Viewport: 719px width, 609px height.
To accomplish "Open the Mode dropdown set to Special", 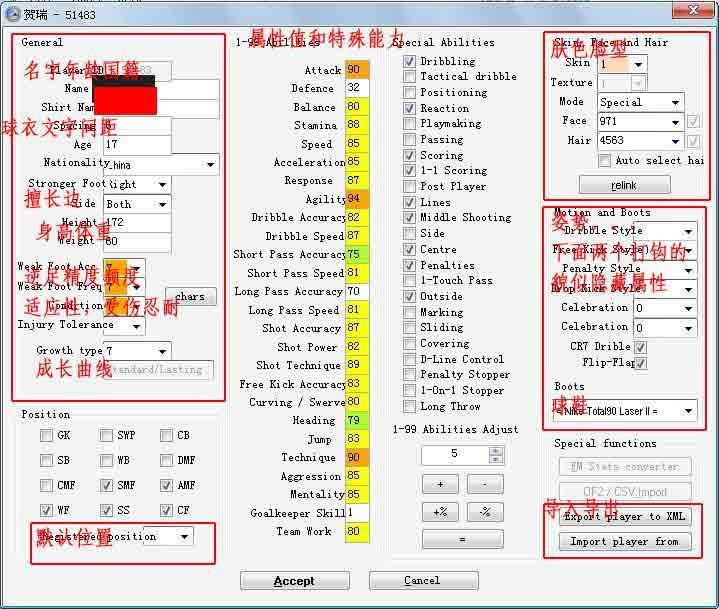I will click(676, 102).
